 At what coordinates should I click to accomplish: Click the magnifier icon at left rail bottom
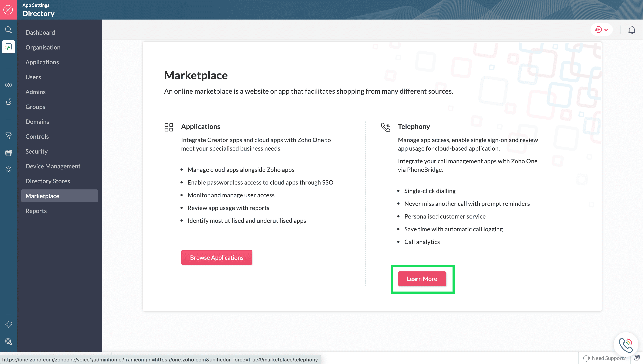(8, 341)
